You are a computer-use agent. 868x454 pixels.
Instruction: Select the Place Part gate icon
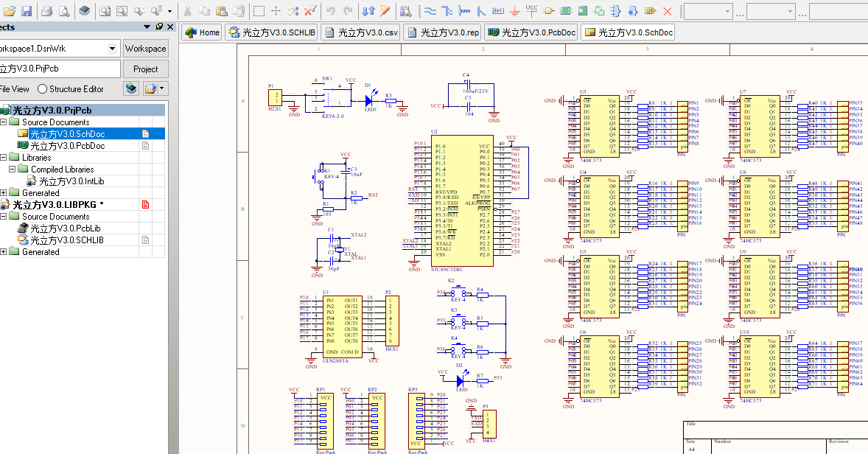point(549,10)
